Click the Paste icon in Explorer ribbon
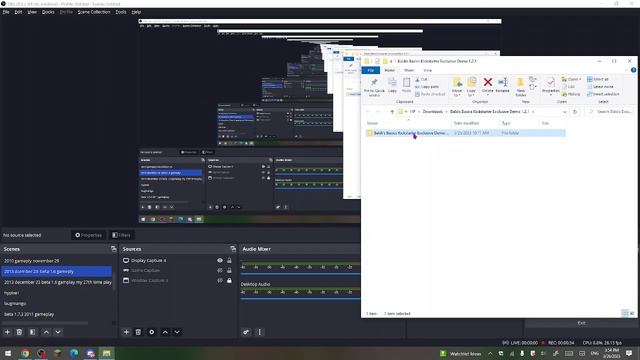This screenshot has height=360, width=640. click(x=407, y=85)
